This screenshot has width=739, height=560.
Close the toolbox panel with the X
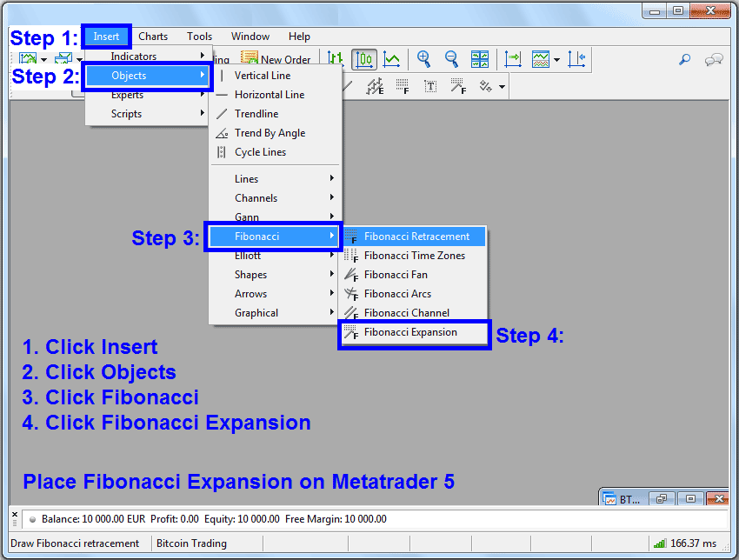coord(15,514)
